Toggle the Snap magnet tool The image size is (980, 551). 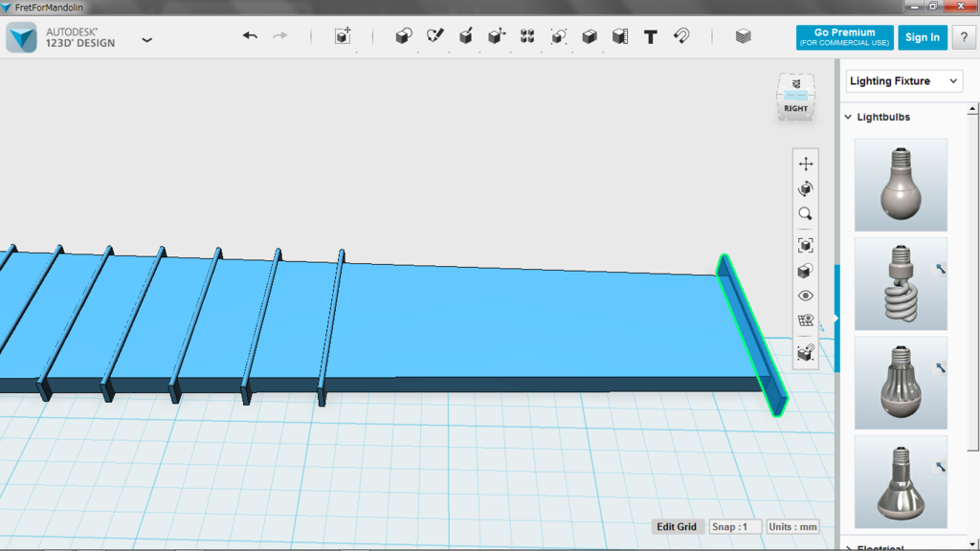(x=681, y=36)
